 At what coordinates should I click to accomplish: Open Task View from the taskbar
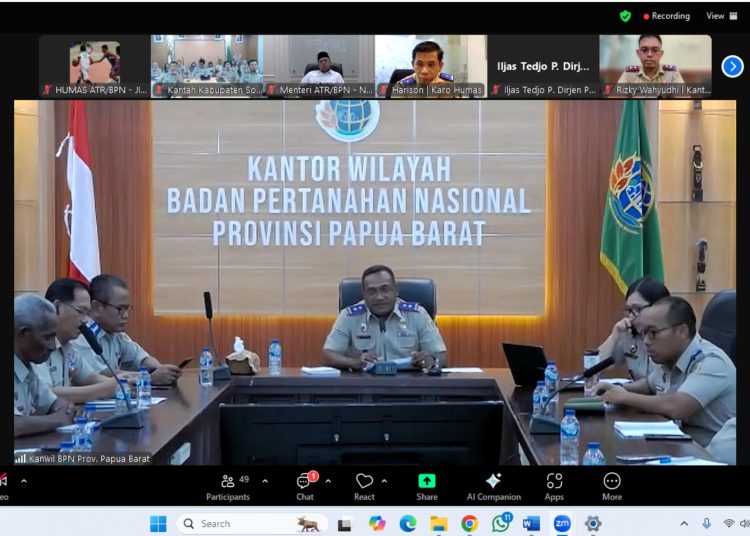pos(344,524)
